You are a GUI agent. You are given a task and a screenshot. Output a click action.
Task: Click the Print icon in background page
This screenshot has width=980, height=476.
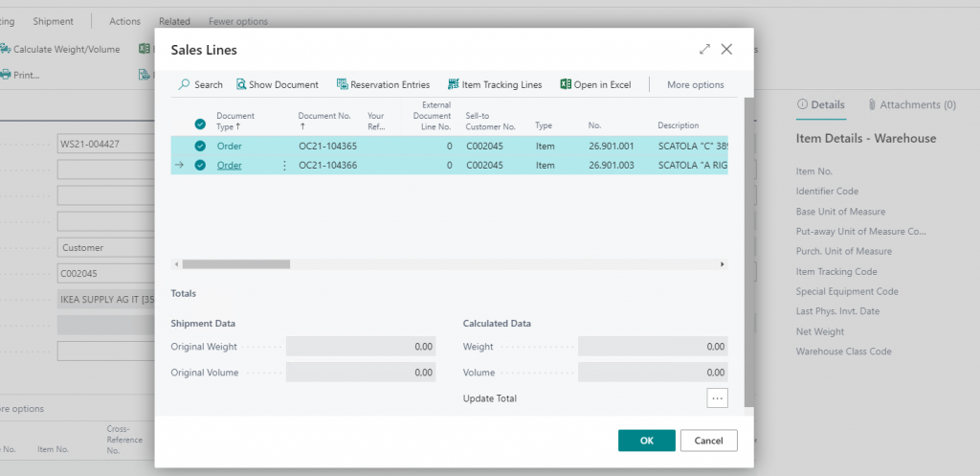pos(5,75)
